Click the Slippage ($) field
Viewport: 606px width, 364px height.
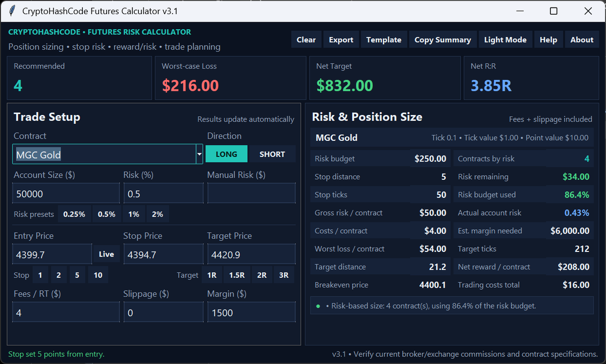(x=163, y=313)
